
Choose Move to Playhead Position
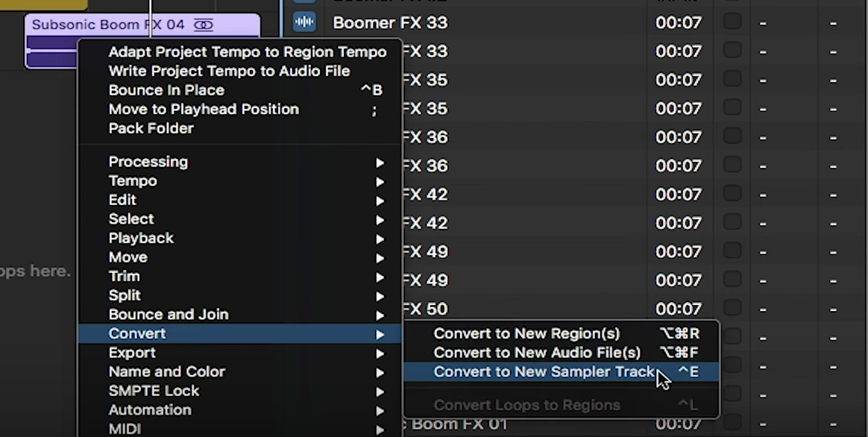pos(203,109)
